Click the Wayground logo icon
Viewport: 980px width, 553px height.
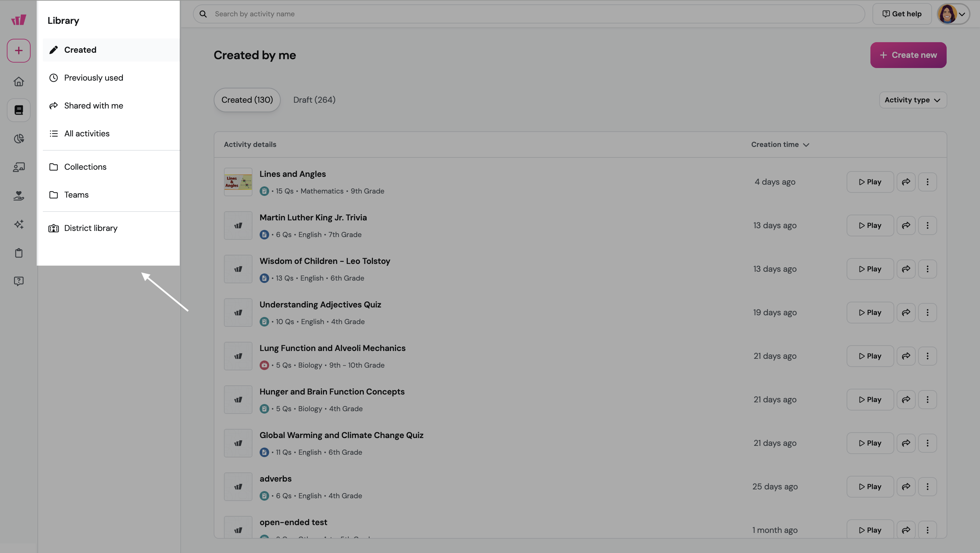[18, 20]
